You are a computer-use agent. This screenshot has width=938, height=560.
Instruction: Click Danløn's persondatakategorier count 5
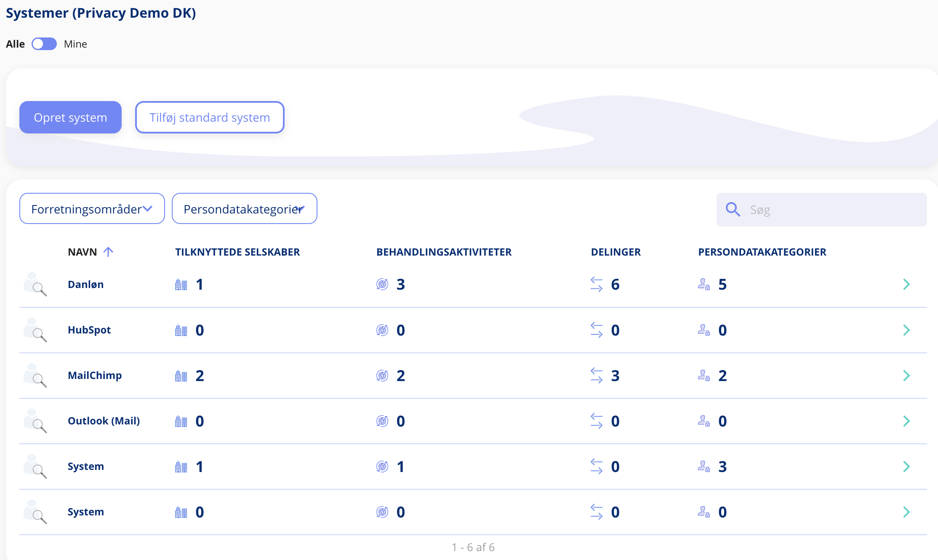point(722,285)
